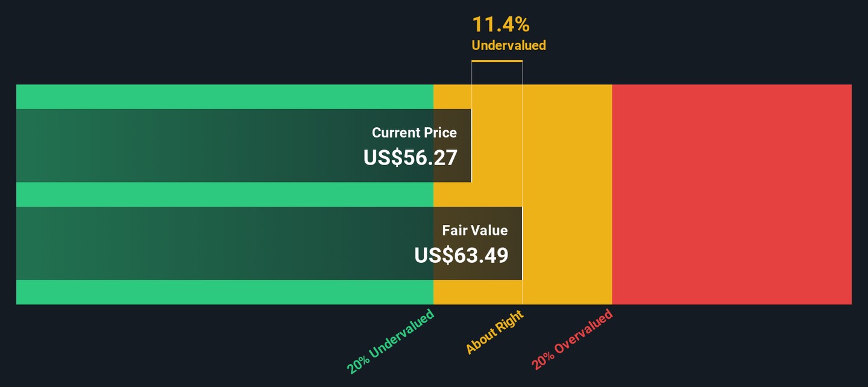Click the dark Current Price bar
This screenshot has height=387, width=868.
244,145
